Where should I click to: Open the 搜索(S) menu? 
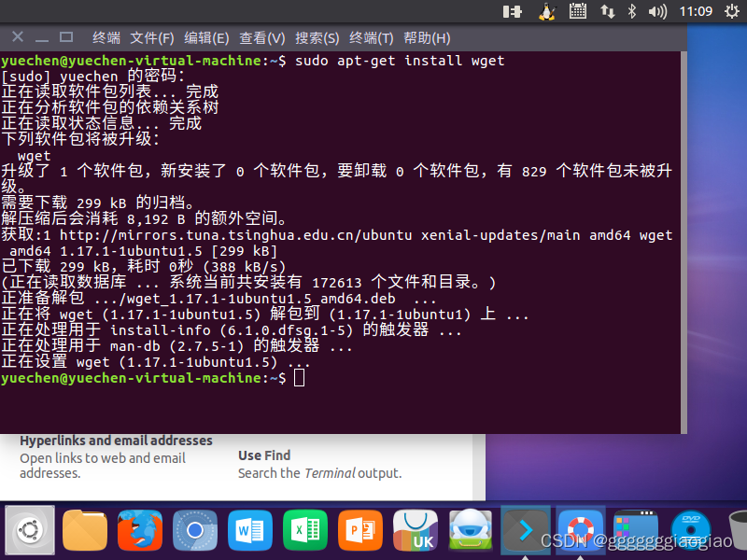tap(315, 37)
